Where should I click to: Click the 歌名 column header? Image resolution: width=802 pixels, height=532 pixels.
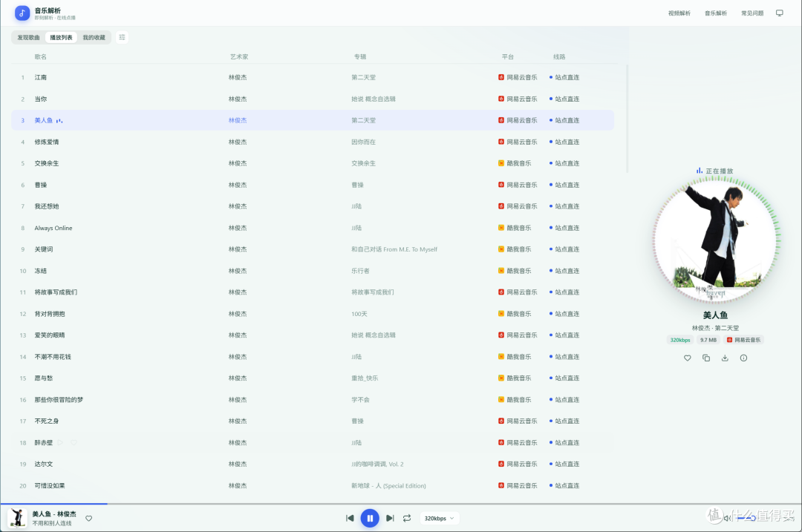(x=40, y=56)
